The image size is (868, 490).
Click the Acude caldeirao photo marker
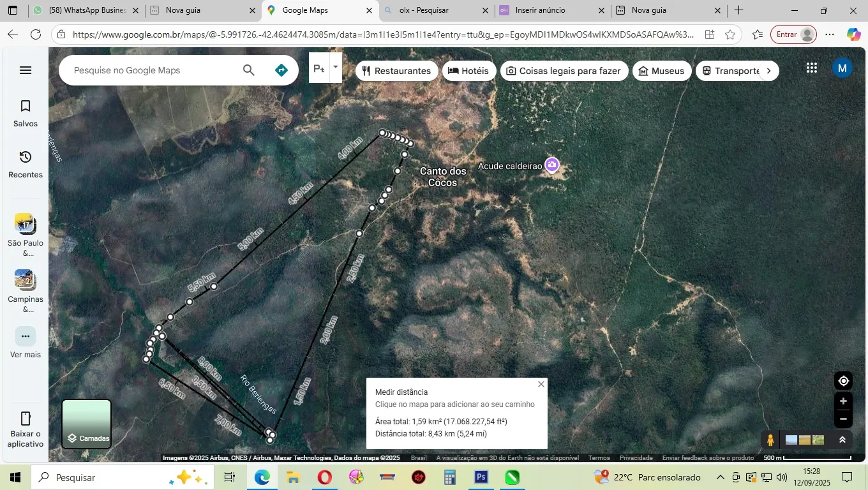point(552,165)
